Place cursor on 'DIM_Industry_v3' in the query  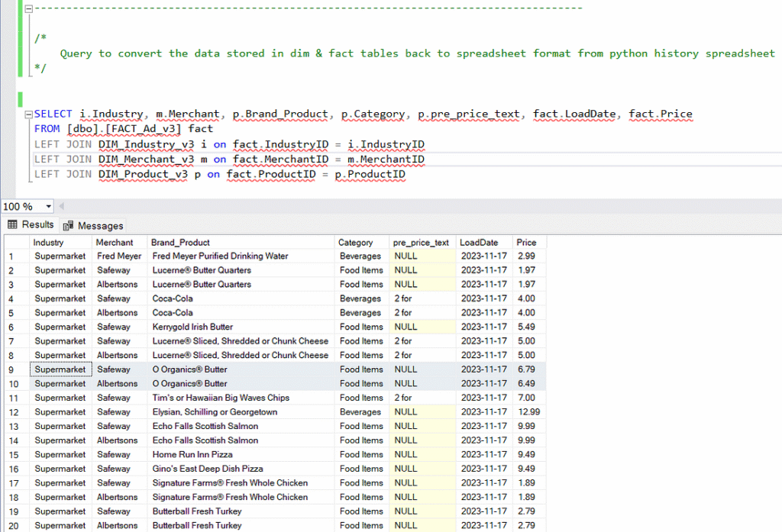pyautogui.click(x=146, y=144)
